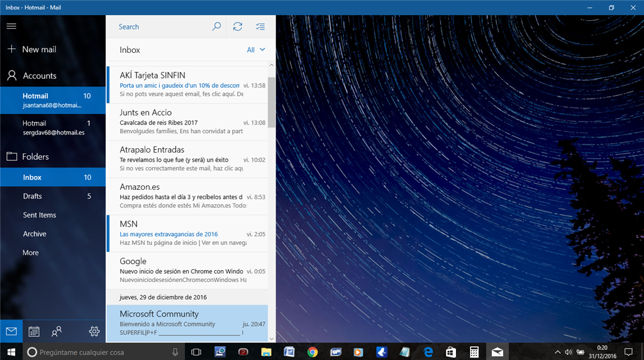
Task: Click the Cortana microphone icon
Action: coord(175,352)
